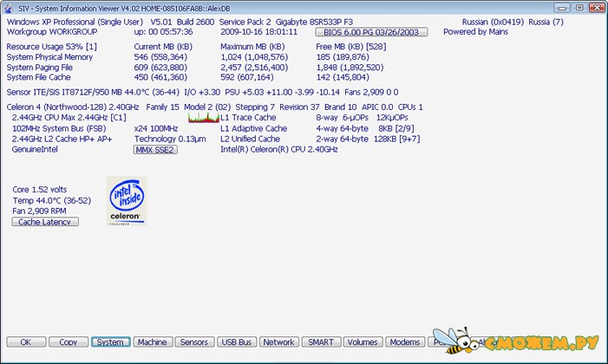Open the Network page button

(x=278, y=342)
